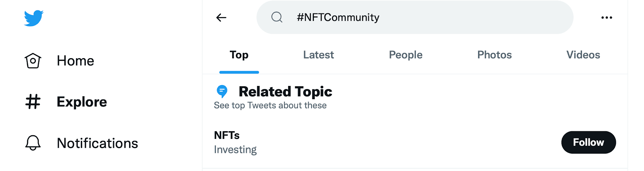The width and height of the screenshot is (644, 171).
Task: Click the Home house icon
Action: click(33, 61)
